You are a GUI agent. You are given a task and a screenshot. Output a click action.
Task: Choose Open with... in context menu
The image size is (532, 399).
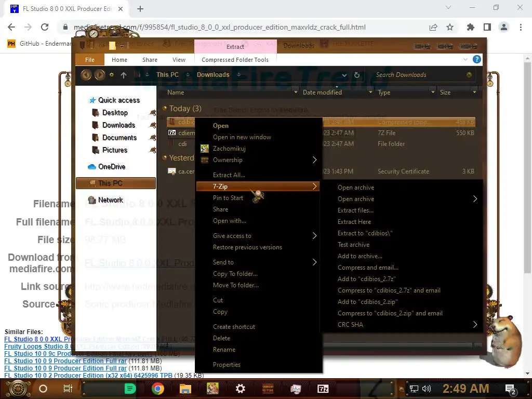click(229, 220)
